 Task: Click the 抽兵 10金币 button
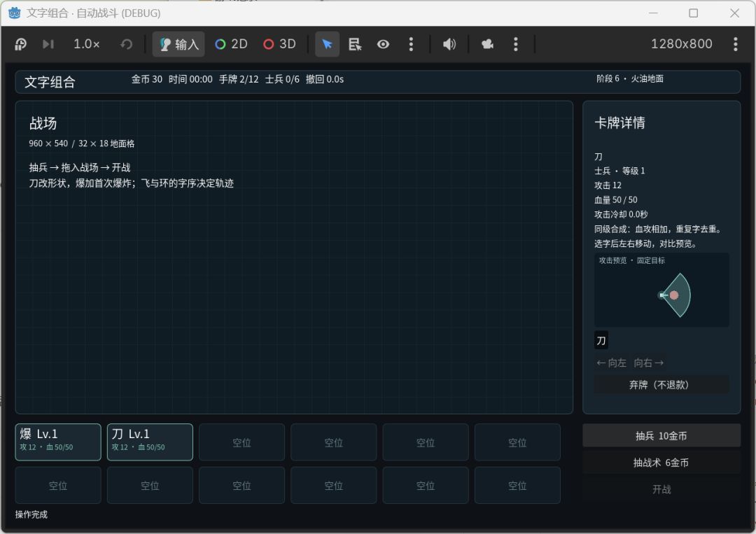pyautogui.click(x=661, y=436)
